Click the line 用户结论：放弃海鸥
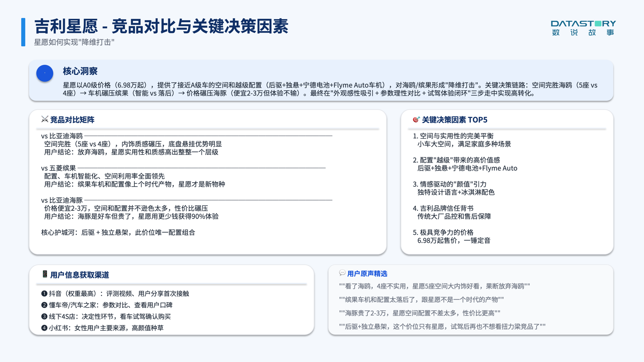644x362 pixels. point(131,152)
